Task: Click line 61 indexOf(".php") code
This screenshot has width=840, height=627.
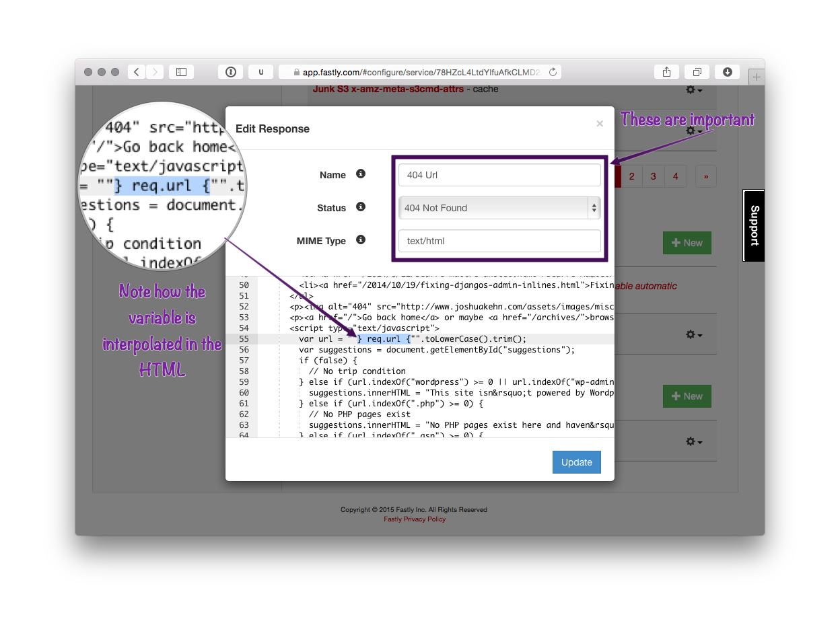Action: [x=391, y=403]
